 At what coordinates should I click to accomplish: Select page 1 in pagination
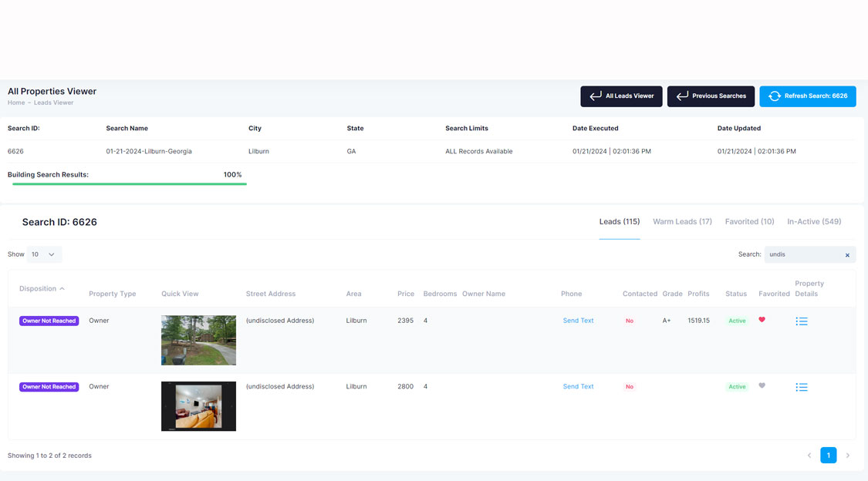(828, 455)
